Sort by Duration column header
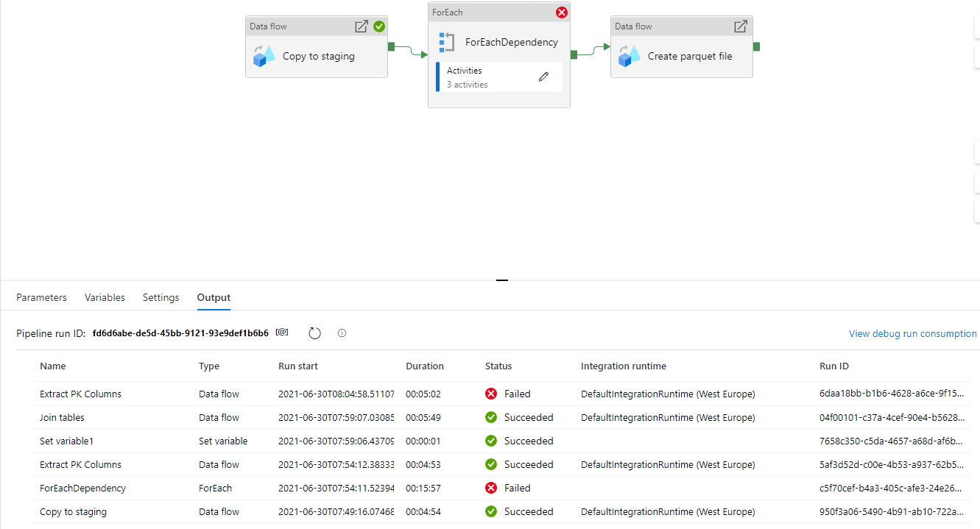Screen dimensions: 980x529 (425, 366)
